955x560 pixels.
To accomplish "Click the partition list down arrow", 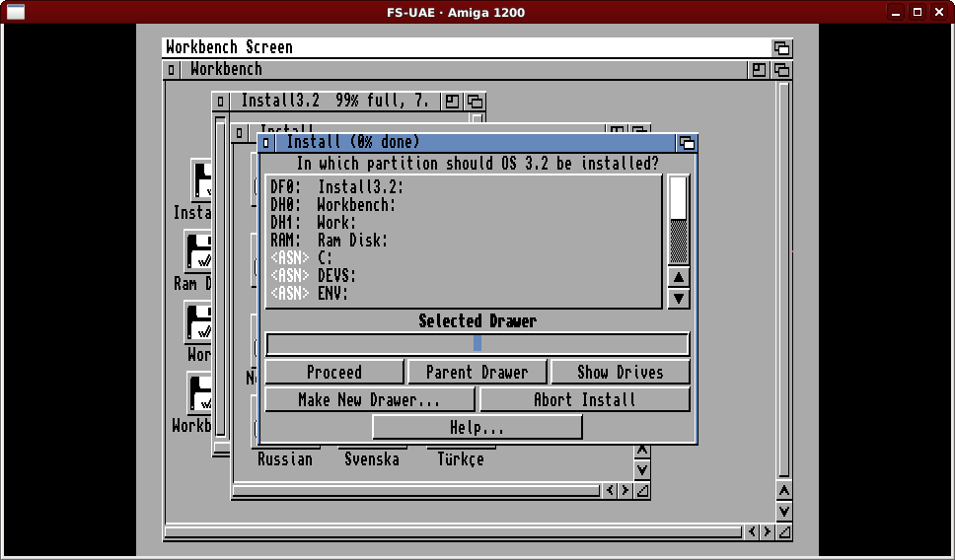I will [x=679, y=299].
